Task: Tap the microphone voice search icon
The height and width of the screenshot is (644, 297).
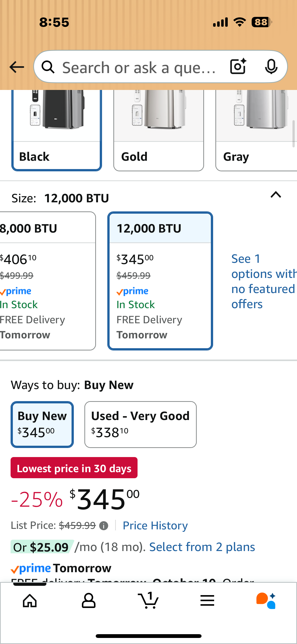Action: point(271,67)
